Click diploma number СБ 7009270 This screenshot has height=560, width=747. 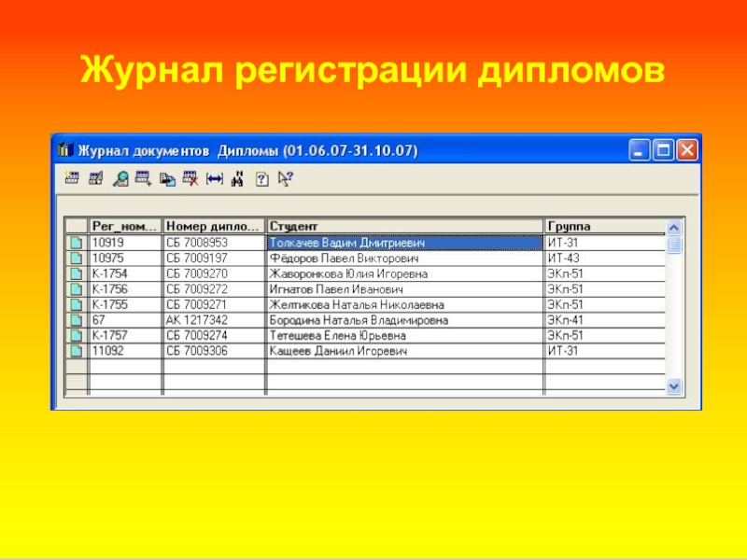[214, 273]
